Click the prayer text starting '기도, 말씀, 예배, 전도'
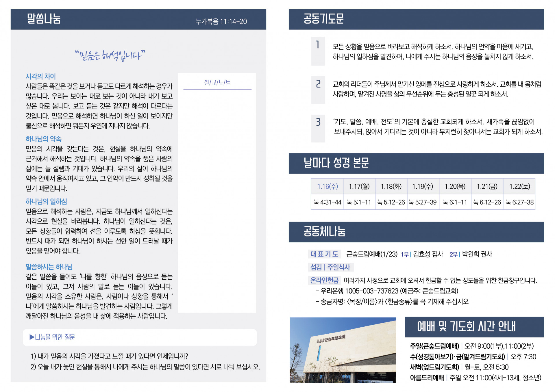The width and height of the screenshot is (555, 392). tap(438, 127)
